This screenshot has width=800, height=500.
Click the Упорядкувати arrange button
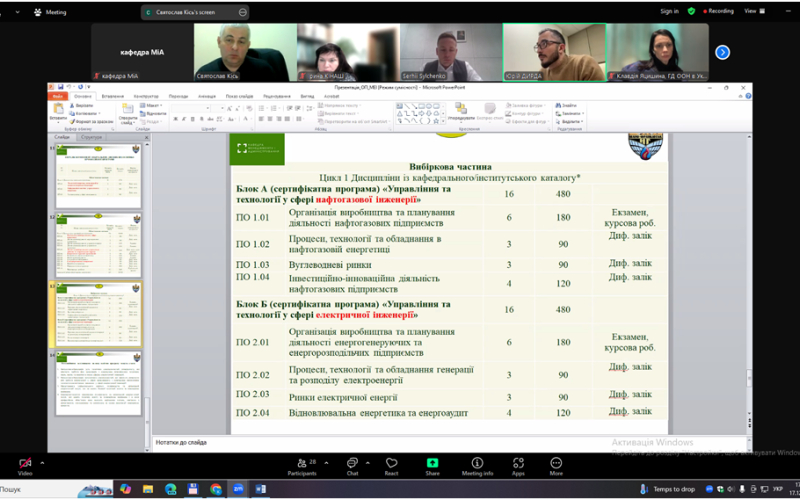click(x=461, y=112)
